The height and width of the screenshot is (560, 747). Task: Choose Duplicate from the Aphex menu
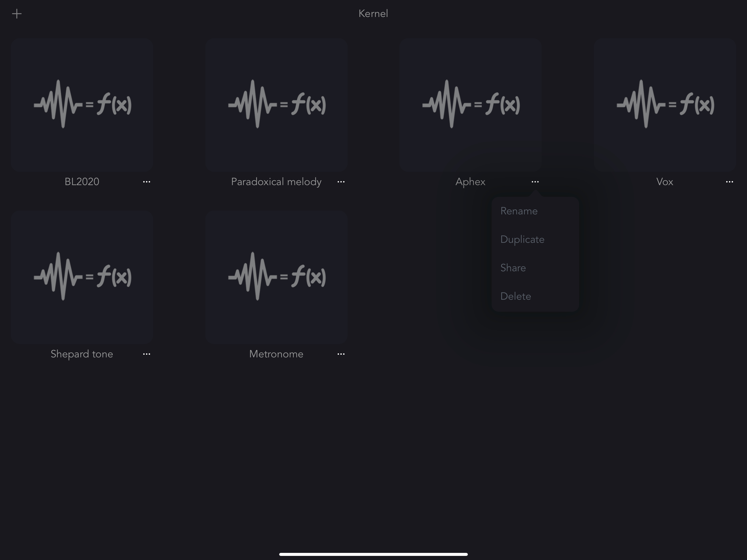click(x=535, y=240)
